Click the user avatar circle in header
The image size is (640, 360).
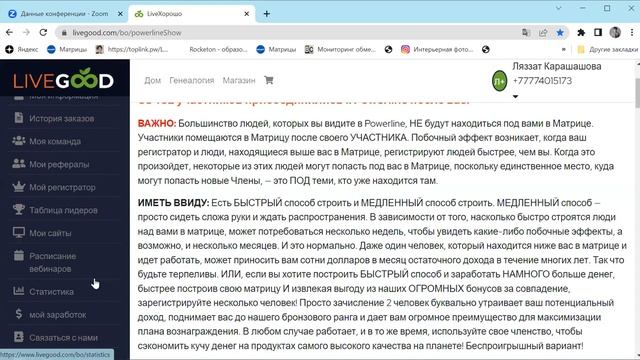pos(499,81)
